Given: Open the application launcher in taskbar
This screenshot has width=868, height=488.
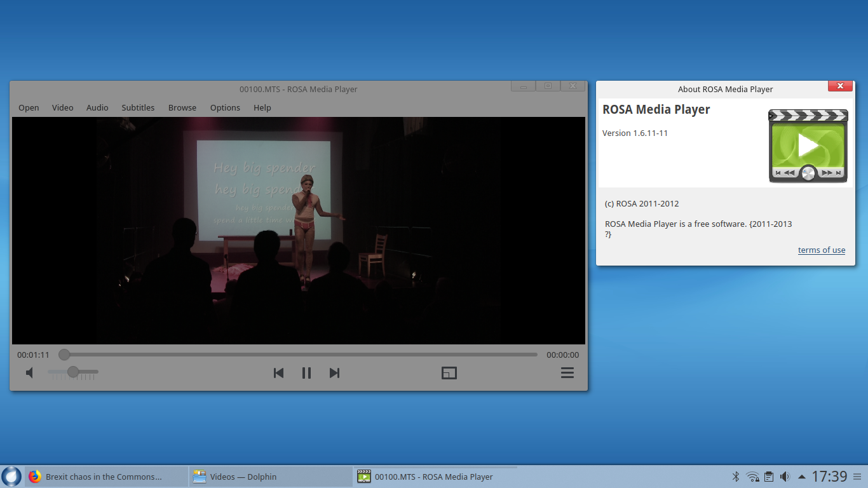Looking at the screenshot, I should [11, 476].
